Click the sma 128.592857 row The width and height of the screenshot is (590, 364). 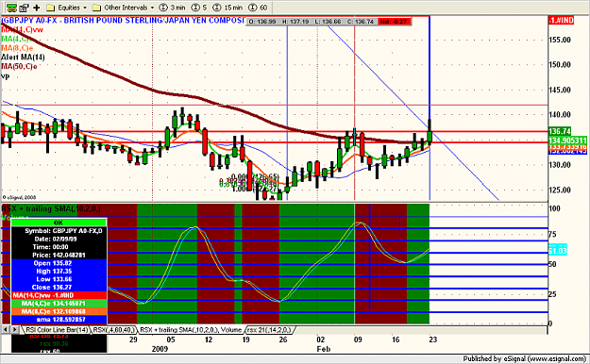click(x=59, y=320)
